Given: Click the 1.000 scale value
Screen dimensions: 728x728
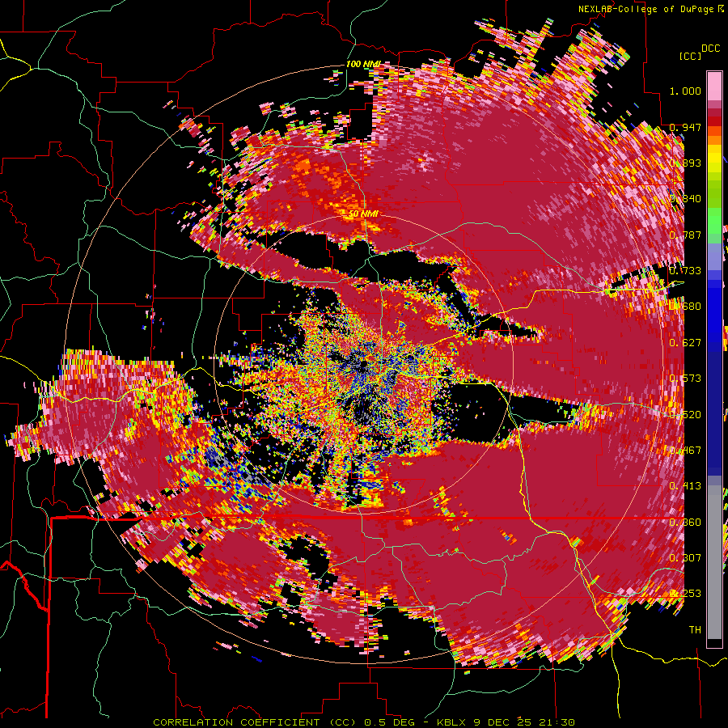Looking at the screenshot, I should click(x=685, y=91).
